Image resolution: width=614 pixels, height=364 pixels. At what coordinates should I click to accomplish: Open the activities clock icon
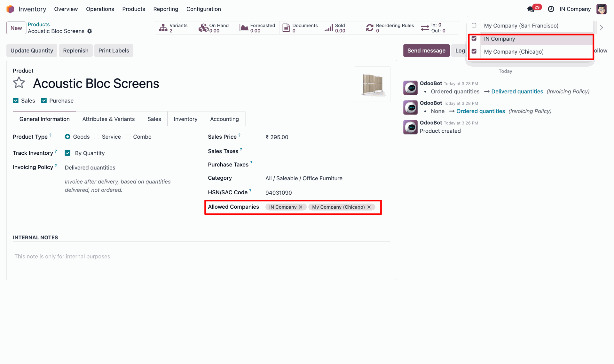coord(551,9)
